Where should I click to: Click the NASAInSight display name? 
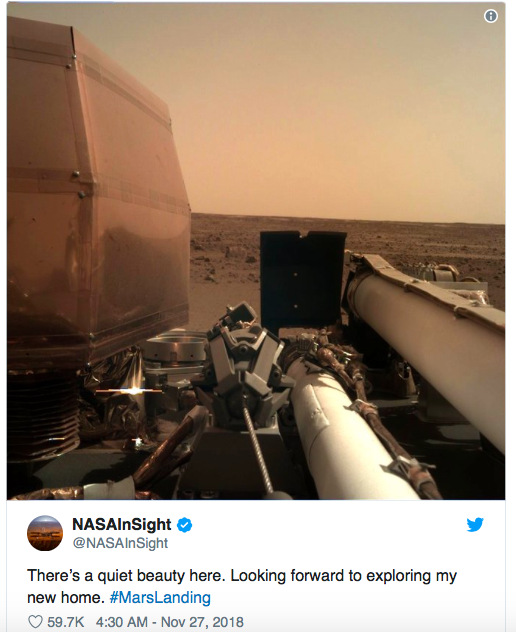pyautogui.click(x=122, y=524)
